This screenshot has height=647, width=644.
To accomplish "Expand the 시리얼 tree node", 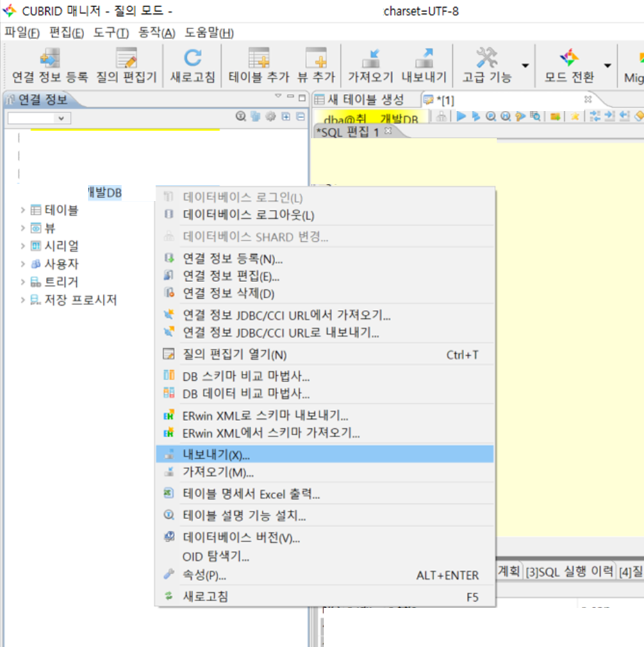I will point(23,246).
